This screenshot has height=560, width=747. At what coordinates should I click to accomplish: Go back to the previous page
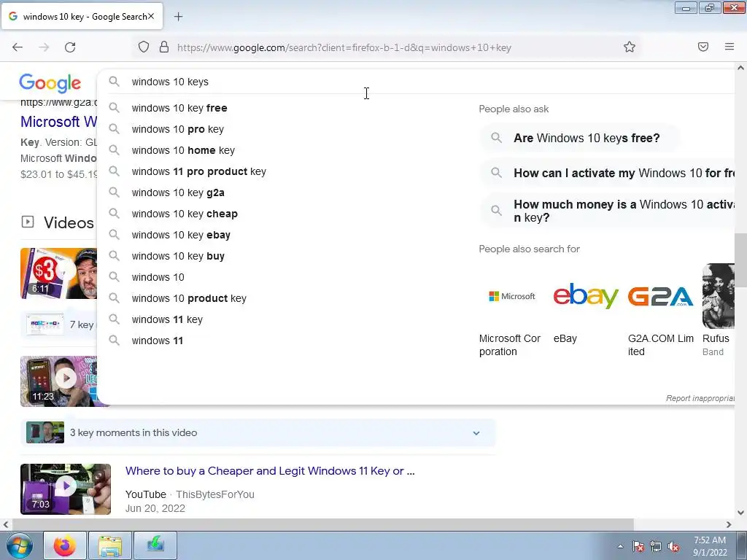(18, 47)
